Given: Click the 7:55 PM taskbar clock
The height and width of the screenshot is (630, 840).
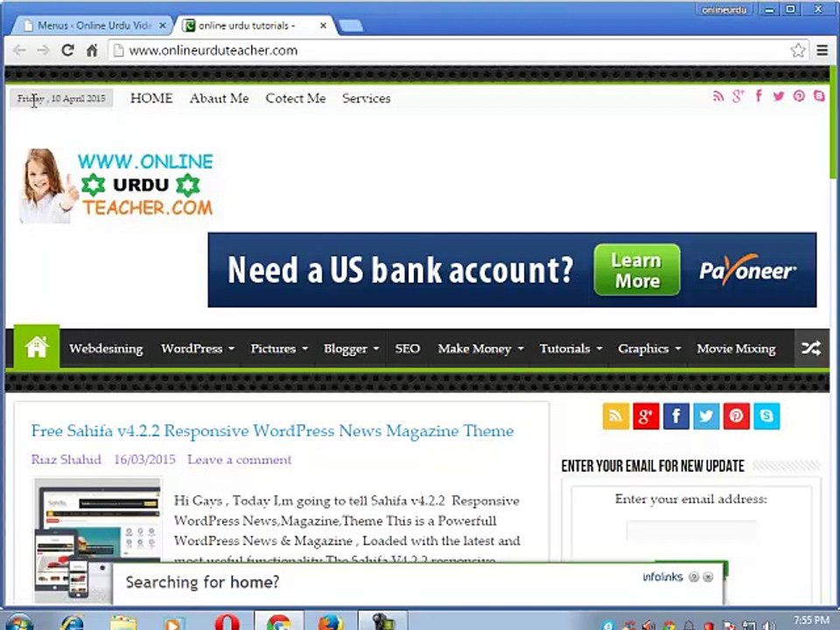Looking at the screenshot, I should pos(812,620).
